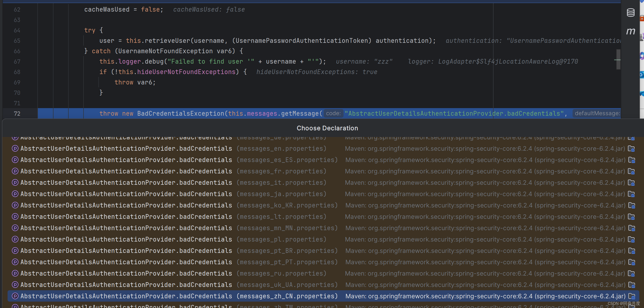This screenshot has width=644, height=308.
Task: Select badCredentials in messages_lt.properties
Action: coord(323,217)
